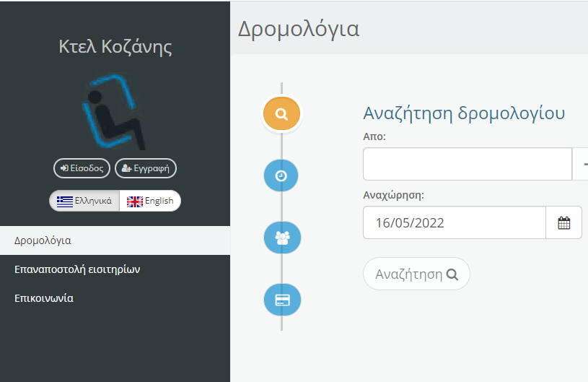
Task: Open the Δρομολόγια menu item
Action: pyautogui.click(x=115, y=240)
